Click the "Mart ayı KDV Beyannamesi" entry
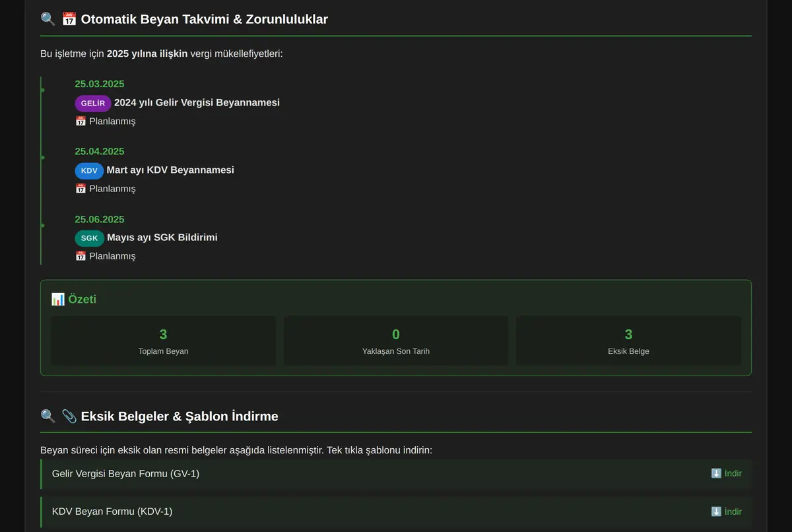Screen dimensions: 792x532 (170, 170)
